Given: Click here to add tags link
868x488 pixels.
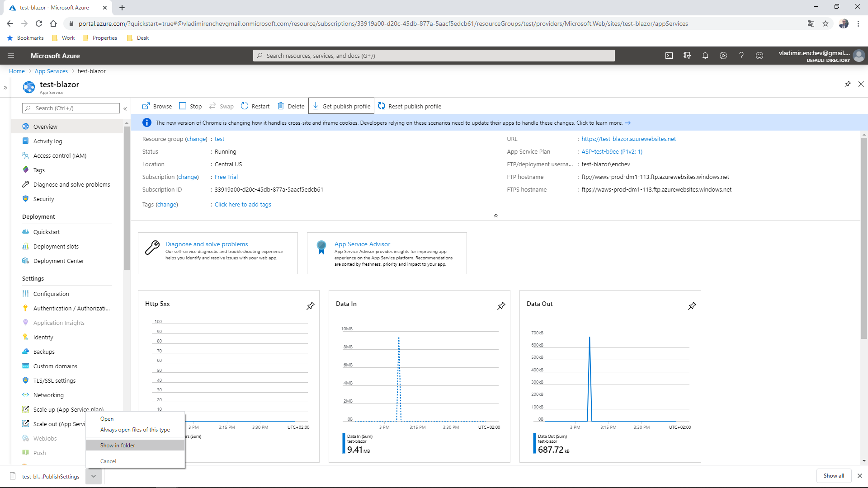Looking at the screenshot, I should [243, 204].
